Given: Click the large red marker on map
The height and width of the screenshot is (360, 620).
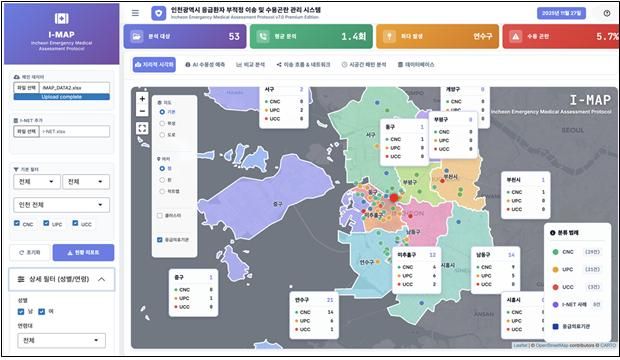Looking at the screenshot, I should 394,198.
